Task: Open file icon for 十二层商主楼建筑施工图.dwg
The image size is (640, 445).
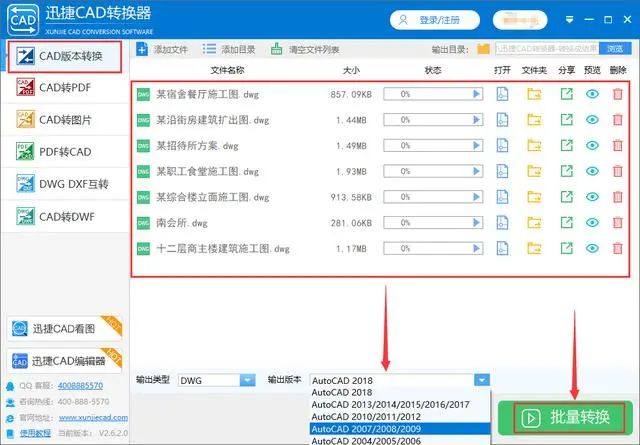Action: coord(502,248)
